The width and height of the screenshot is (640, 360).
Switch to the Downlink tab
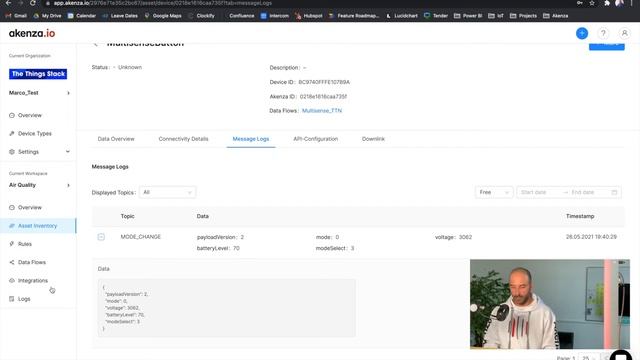pos(373,139)
